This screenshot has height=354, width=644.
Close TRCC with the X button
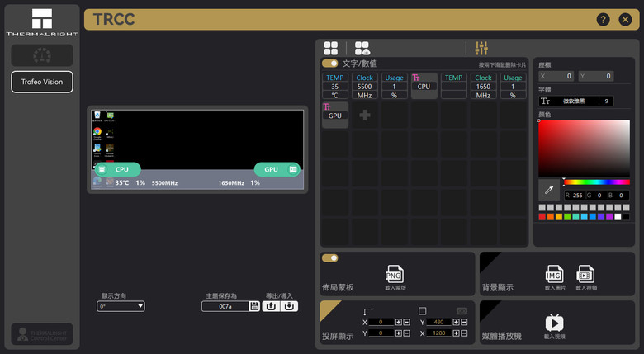tap(625, 19)
